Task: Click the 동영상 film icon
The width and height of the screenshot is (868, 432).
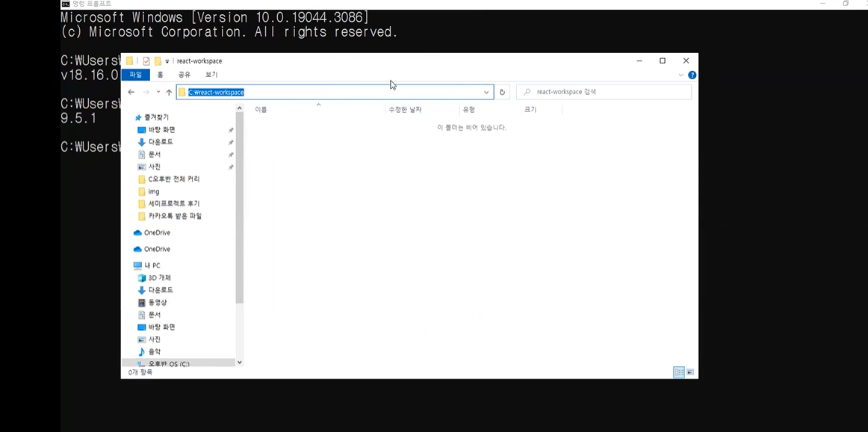Action: pos(142,303)
